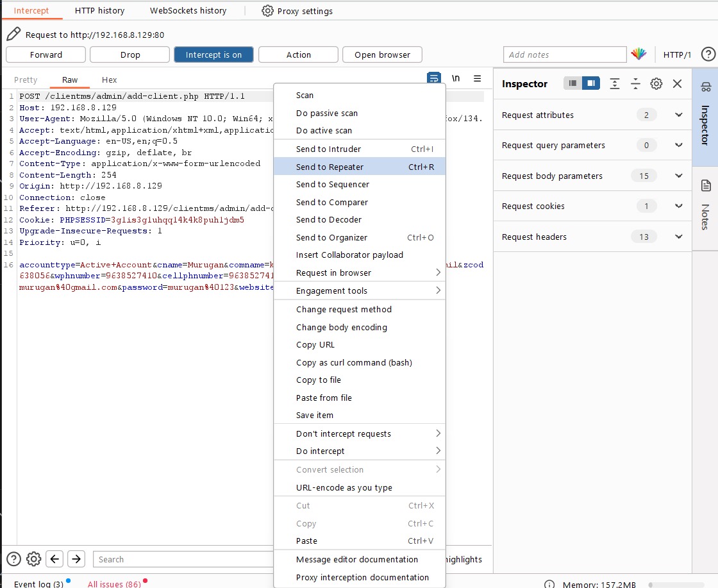Expand Request headers section

[592, 237]
